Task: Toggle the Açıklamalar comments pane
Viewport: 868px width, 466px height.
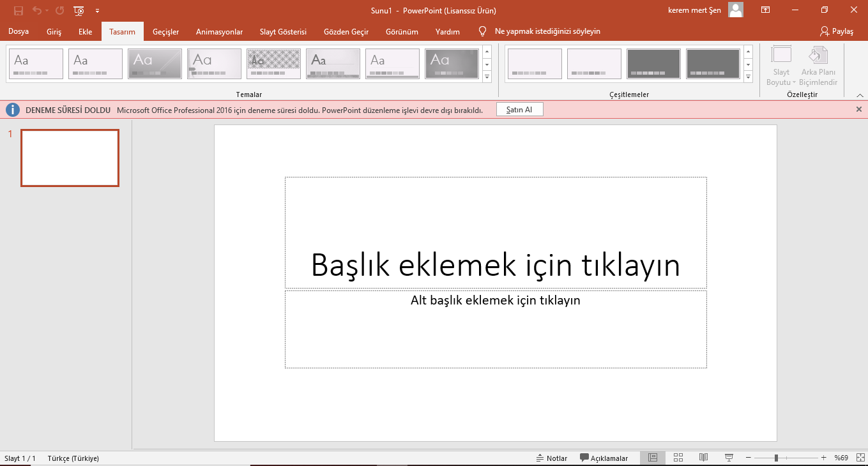Action: tap(604, 458)
